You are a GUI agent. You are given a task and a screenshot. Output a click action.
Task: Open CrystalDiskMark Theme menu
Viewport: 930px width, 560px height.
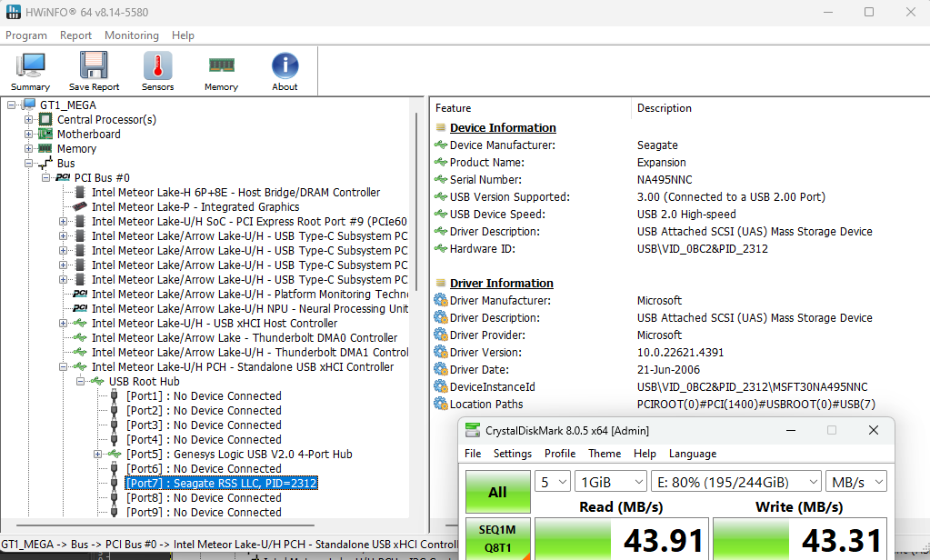605,454
